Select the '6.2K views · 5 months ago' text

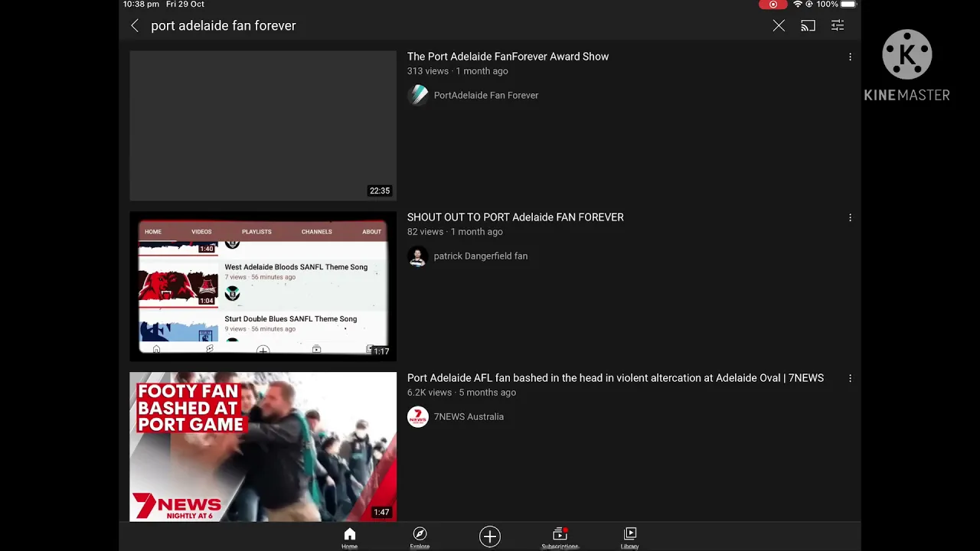pos(462,393)
